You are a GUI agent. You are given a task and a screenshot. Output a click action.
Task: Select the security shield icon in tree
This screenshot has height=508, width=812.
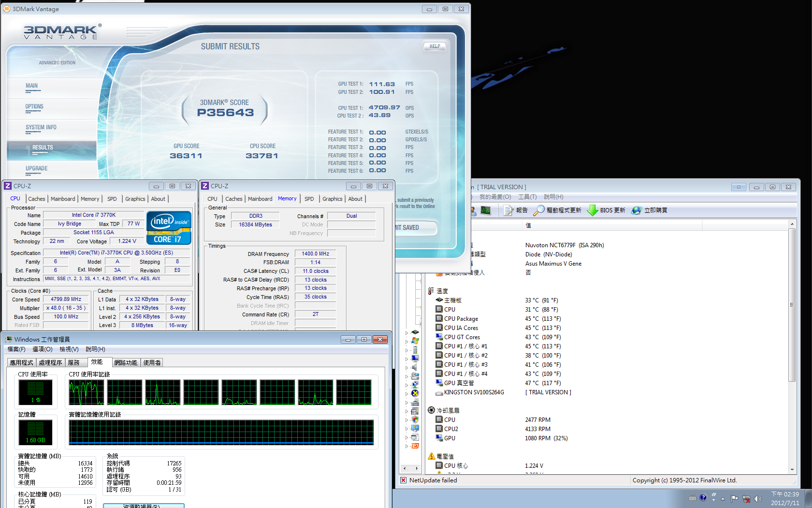[x=415, y=419]
